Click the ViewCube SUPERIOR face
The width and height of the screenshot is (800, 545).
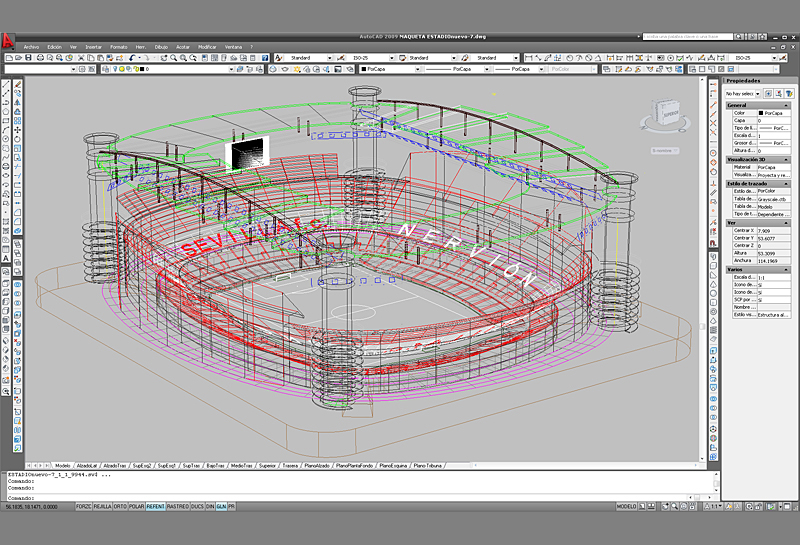pyautogui.click(x=670, y=115)
